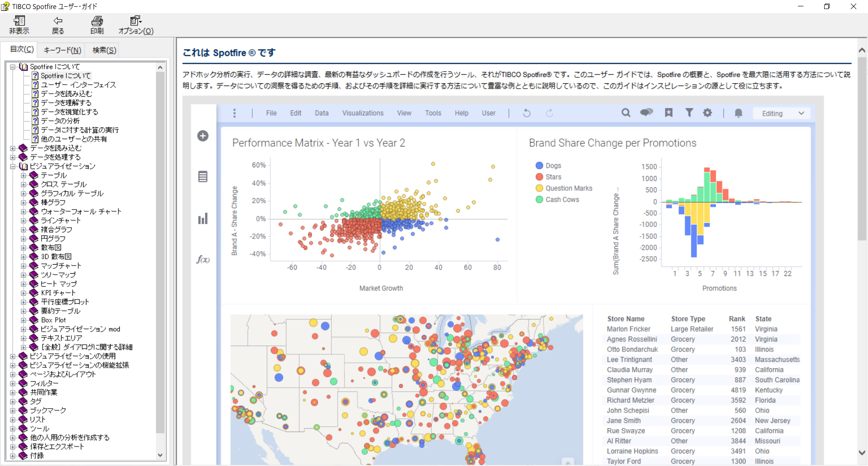
Task: Click the book icon beside 共同作業
Action: click(23, 392)
